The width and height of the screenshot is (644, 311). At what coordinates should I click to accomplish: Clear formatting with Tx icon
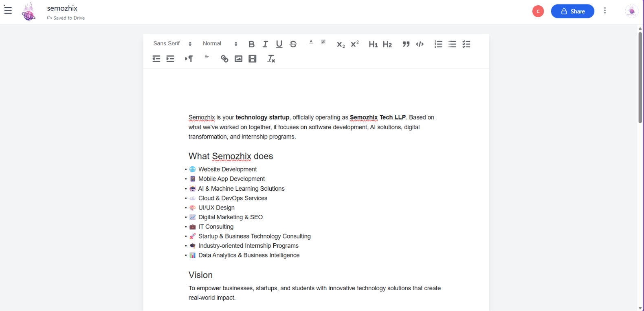271,59
